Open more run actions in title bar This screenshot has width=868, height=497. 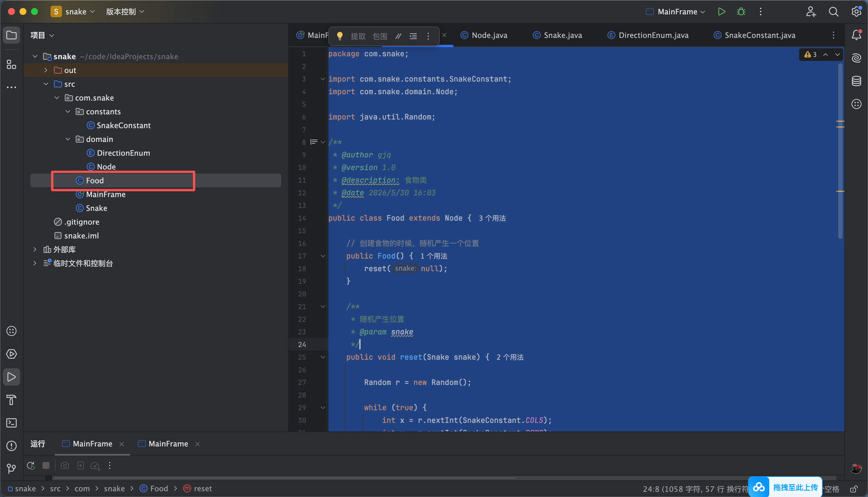tap(761, 11)
